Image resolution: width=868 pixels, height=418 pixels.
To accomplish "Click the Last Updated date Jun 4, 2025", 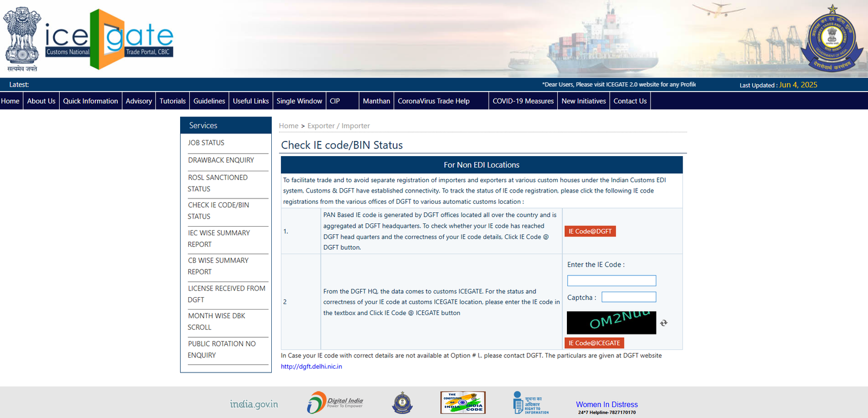I will point(798,85).
